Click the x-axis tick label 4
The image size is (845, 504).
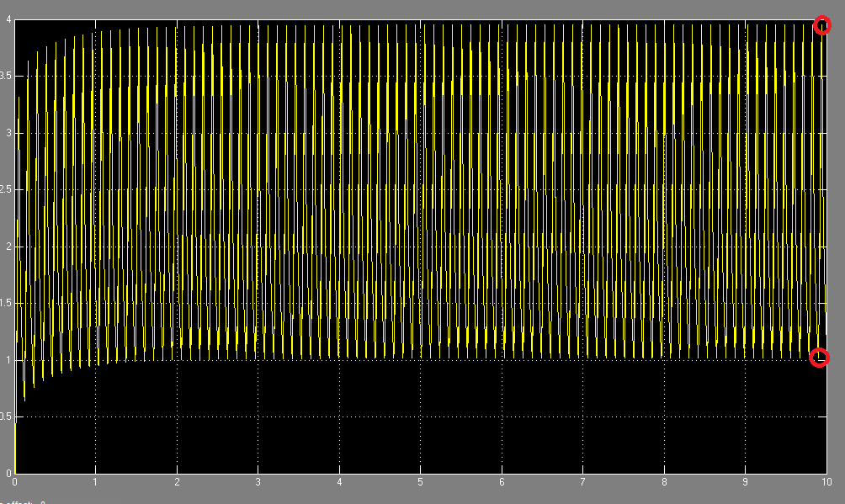(x=339, y=482)
